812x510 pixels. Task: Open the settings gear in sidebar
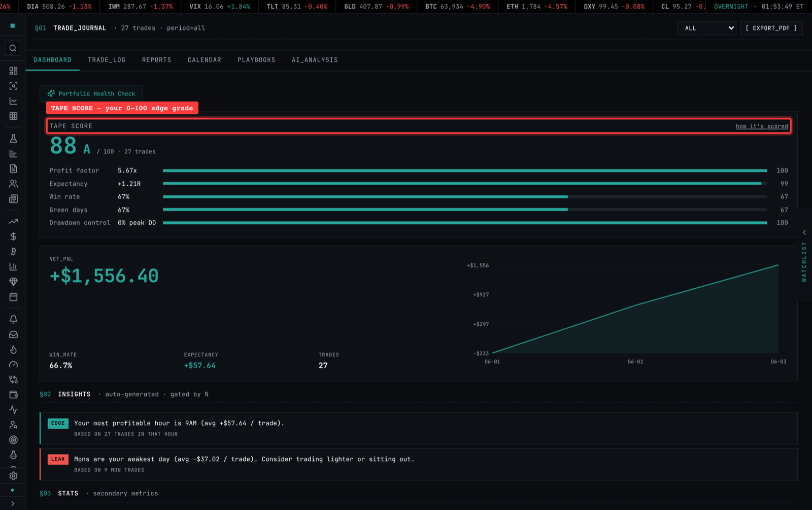[13, 476]
